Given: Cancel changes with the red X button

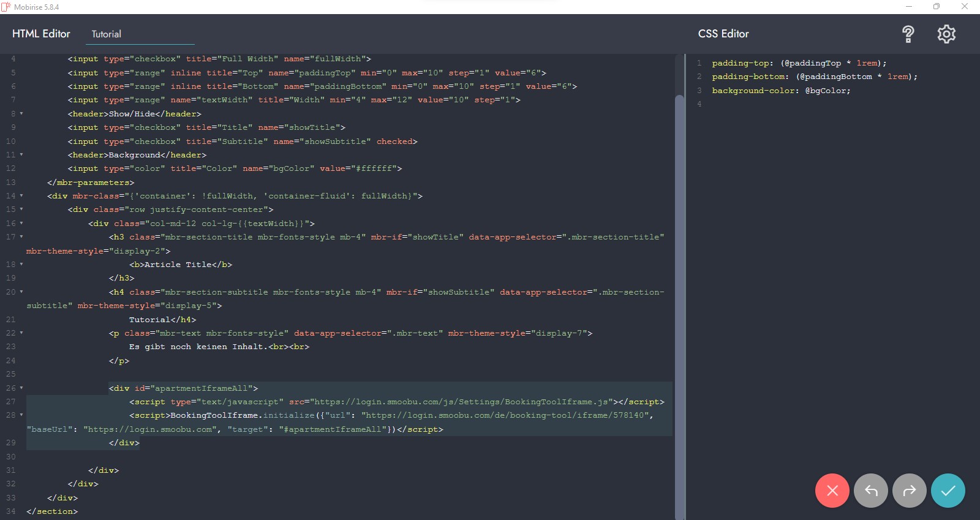Looking at the screenshot, I should coord(832,491).
